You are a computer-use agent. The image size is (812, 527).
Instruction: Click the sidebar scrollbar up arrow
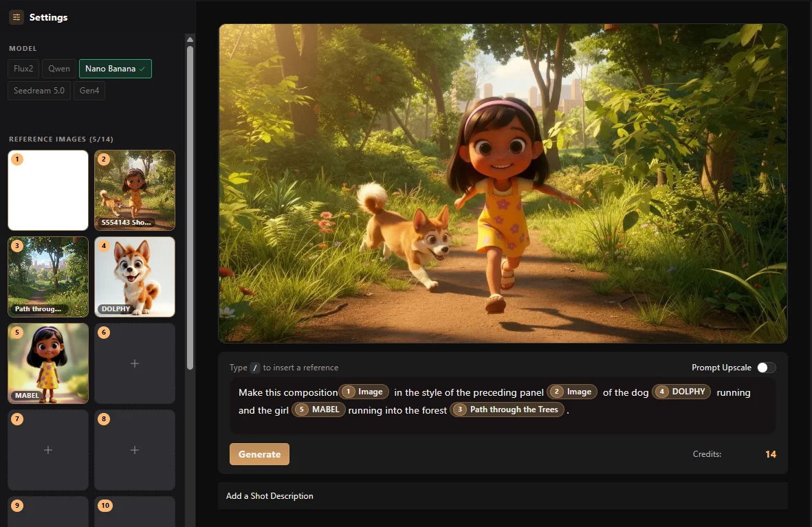[190, 40]
